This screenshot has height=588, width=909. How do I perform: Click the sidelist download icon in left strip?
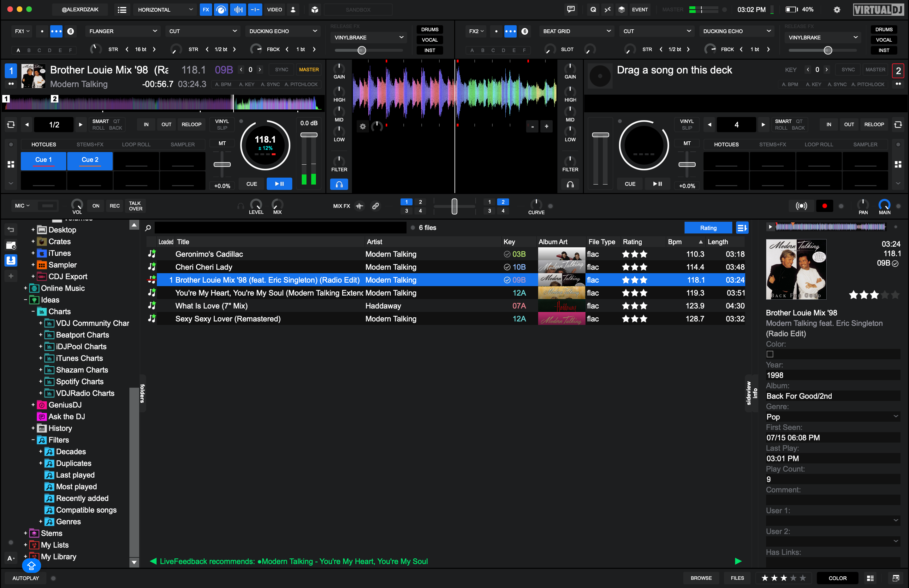coord(11,260)
